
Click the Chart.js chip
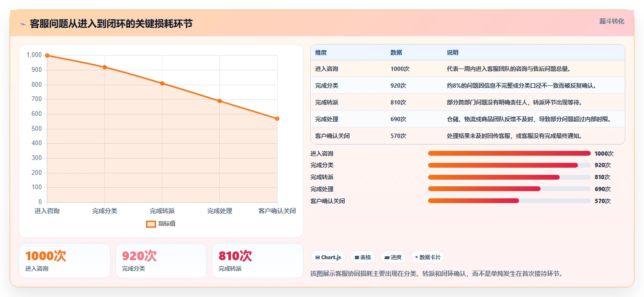328,257
